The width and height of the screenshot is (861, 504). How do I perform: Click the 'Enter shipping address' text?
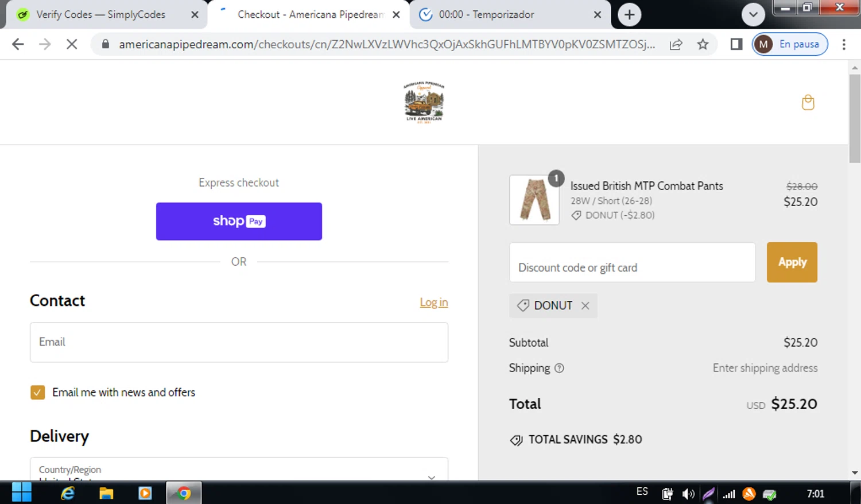pos(765,368)
